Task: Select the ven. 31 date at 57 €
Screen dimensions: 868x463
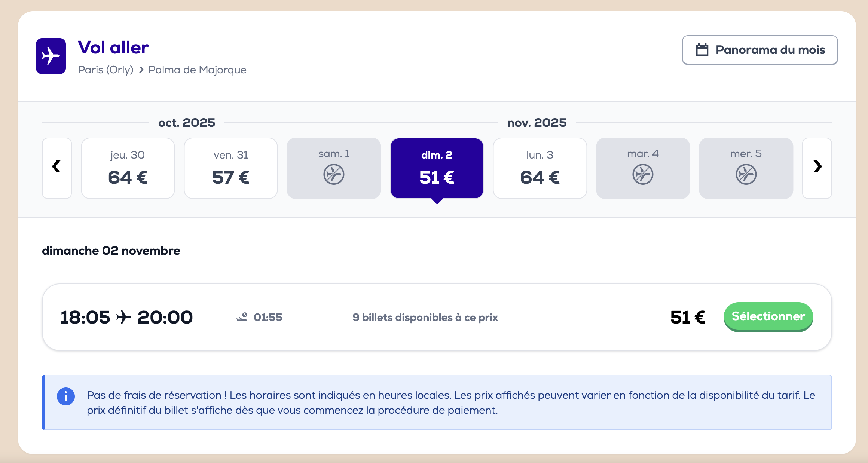Action: pos(231,168)
